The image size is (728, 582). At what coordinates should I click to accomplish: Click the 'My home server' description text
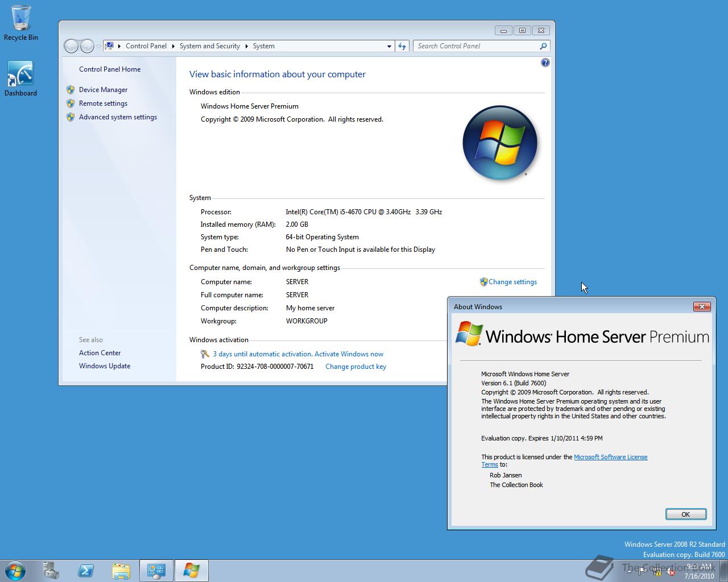(310, 308)
